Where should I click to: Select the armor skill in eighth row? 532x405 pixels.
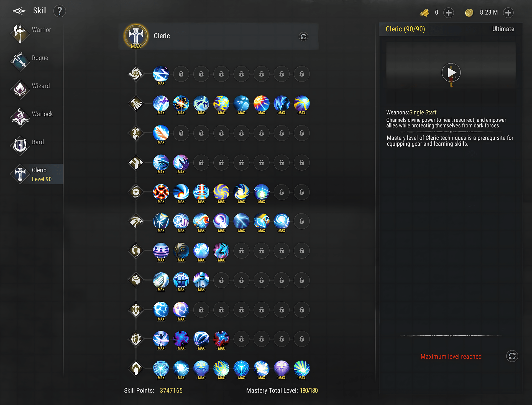click(181, 280)
